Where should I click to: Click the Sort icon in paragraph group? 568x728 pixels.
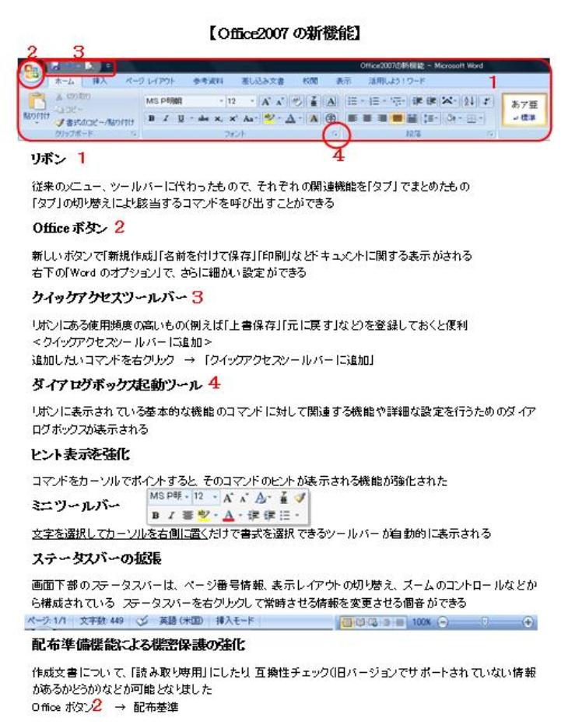point(468,101)
